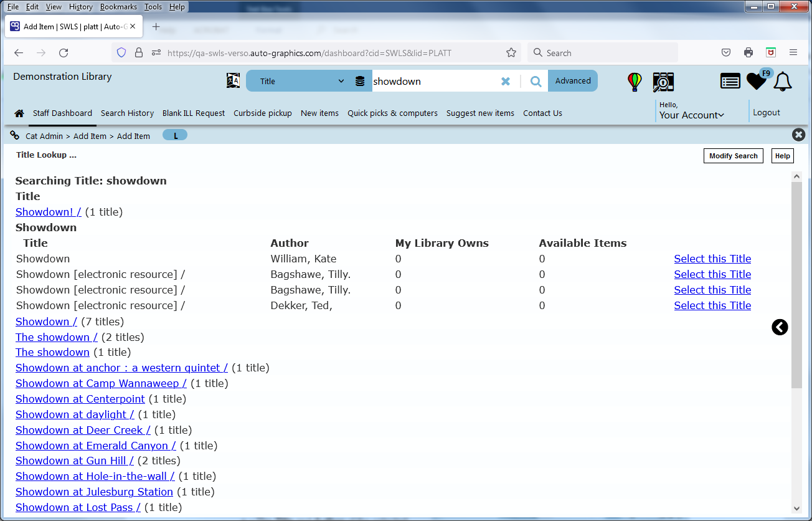The image size is (812, 521).
Task: Close the Add Item panel with X
Action: (x=798, y=135)
